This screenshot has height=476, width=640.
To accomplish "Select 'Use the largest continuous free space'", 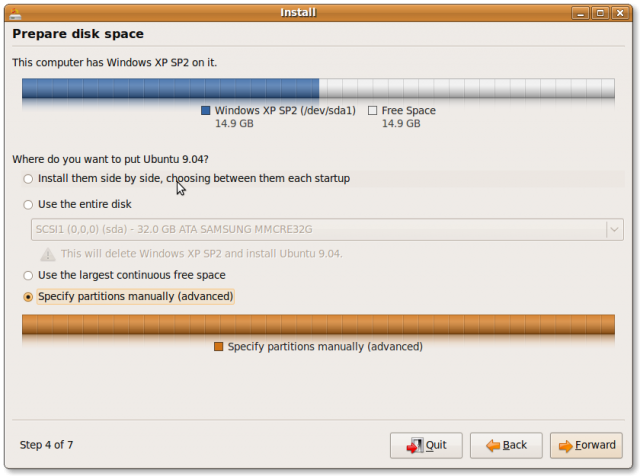I will point(27,275).
